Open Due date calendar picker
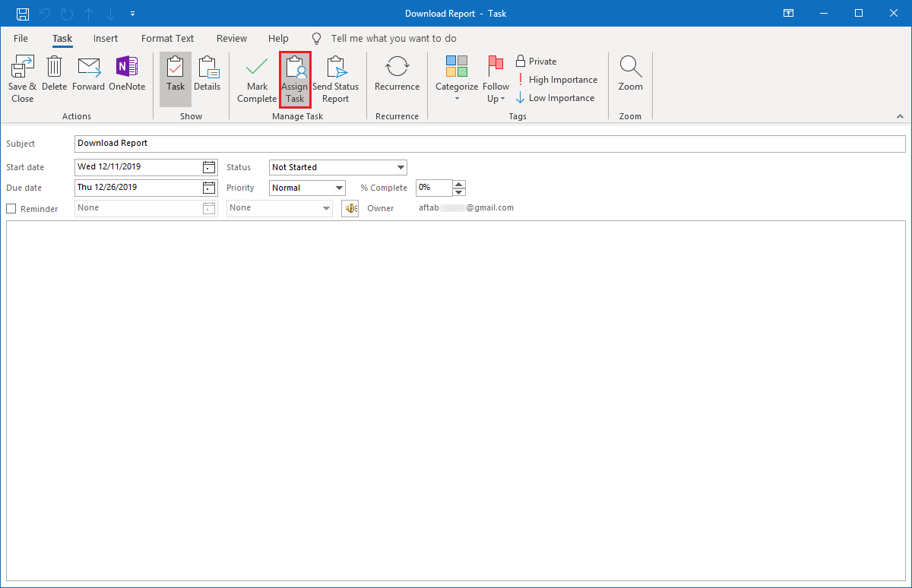912x588 pixels. 209,188
